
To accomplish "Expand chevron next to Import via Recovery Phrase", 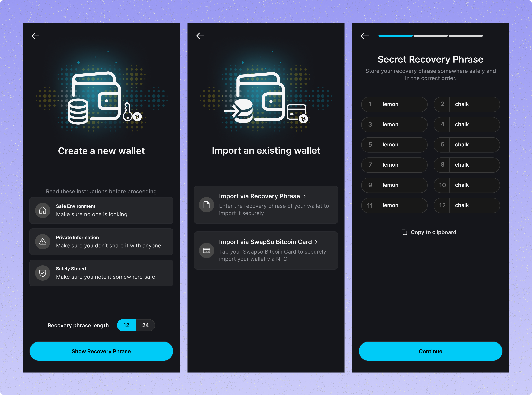I will pyautogui.click(x=304, y=196).
